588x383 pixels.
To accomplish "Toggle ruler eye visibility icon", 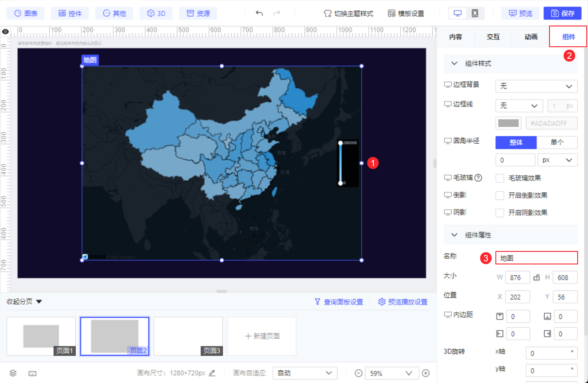I will 5,32.
